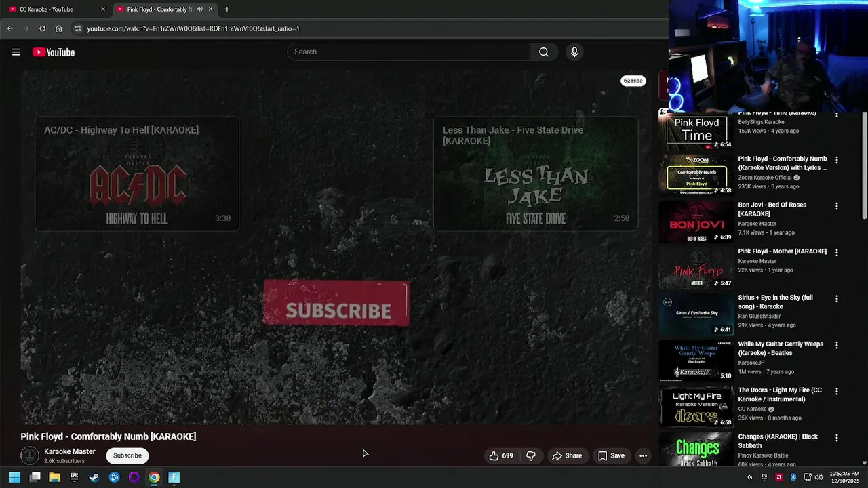Open more actions ellipsis under video
The height and width of the screenshot is (488, 868).
[x=643, y=455]
